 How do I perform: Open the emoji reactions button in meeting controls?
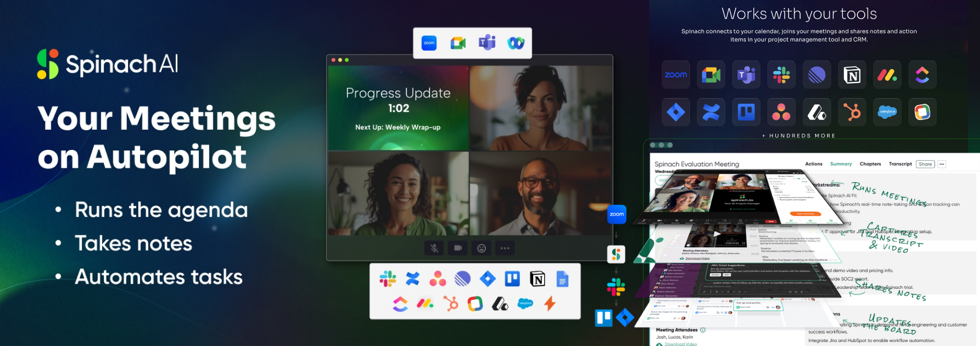[x=481, y=248]
